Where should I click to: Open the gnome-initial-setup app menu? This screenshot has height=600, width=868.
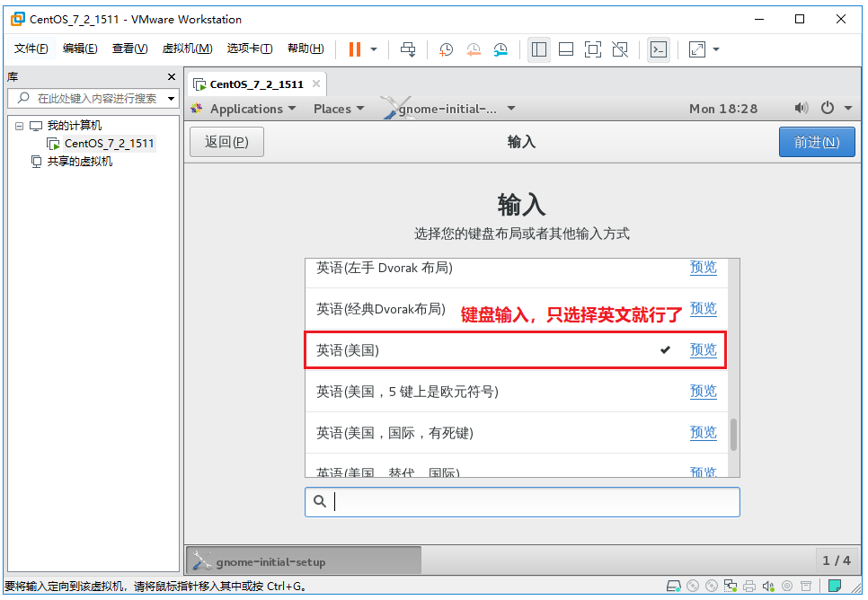point(449,109)
